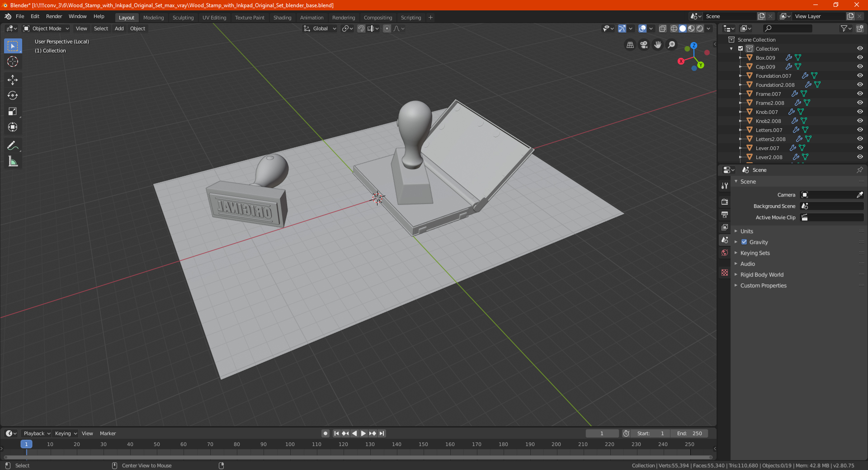The width and height of the screenshot is (868, 470).
Task: Select the Cursor tool in left toolbar
Action: click(13, 62)
